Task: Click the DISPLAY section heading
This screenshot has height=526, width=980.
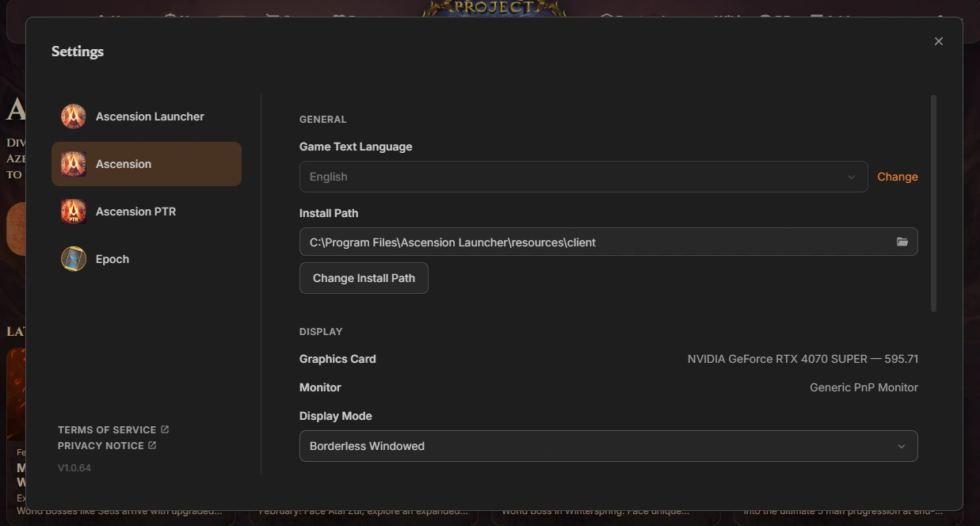Action: point(321,332)
